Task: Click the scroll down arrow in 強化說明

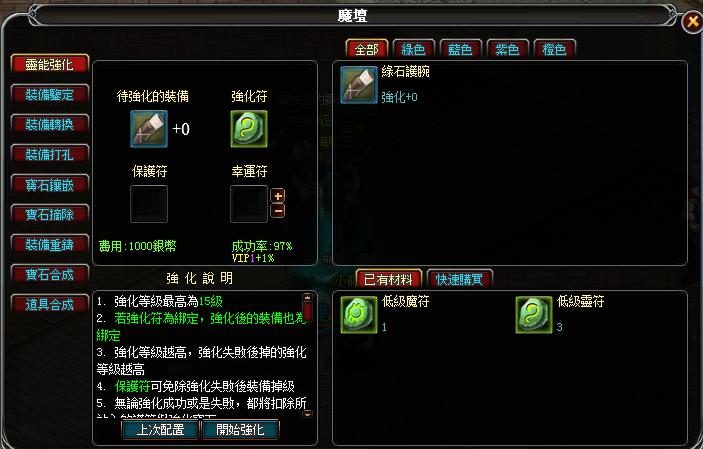Action: point(307,414)
